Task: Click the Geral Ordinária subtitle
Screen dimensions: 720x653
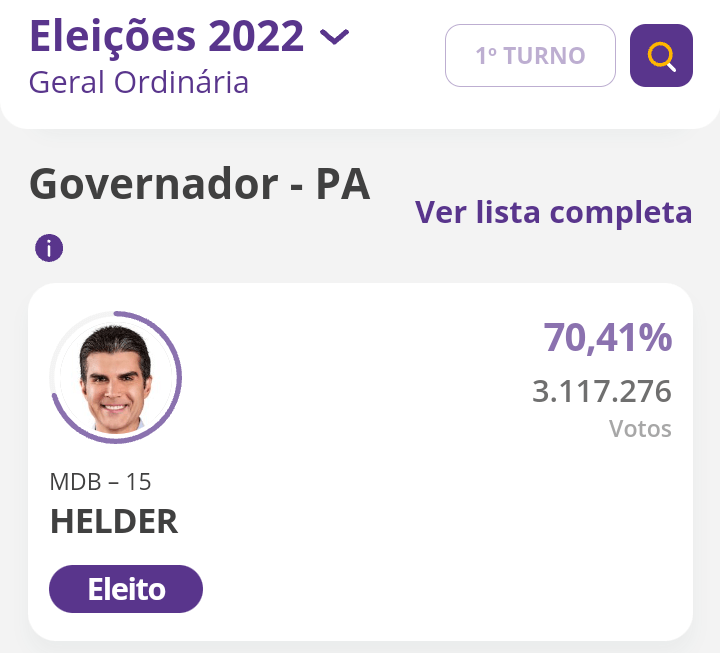Action: (139, 82)
